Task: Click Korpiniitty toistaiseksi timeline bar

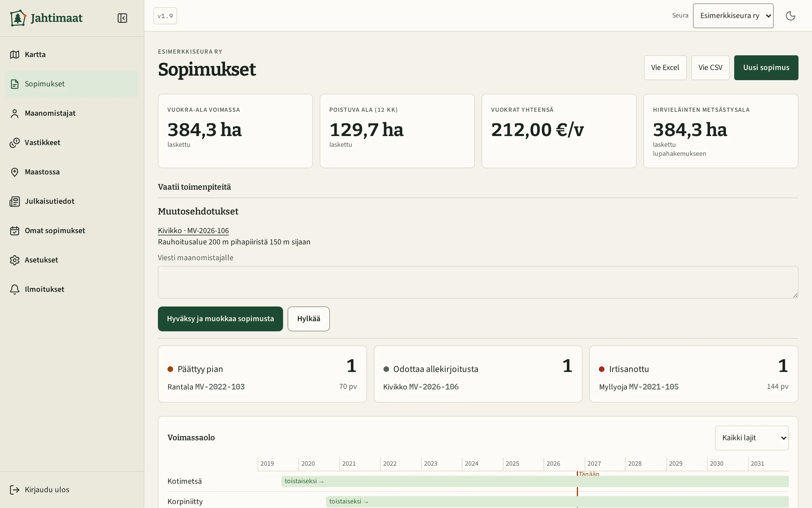Action: tap(557, 502)
